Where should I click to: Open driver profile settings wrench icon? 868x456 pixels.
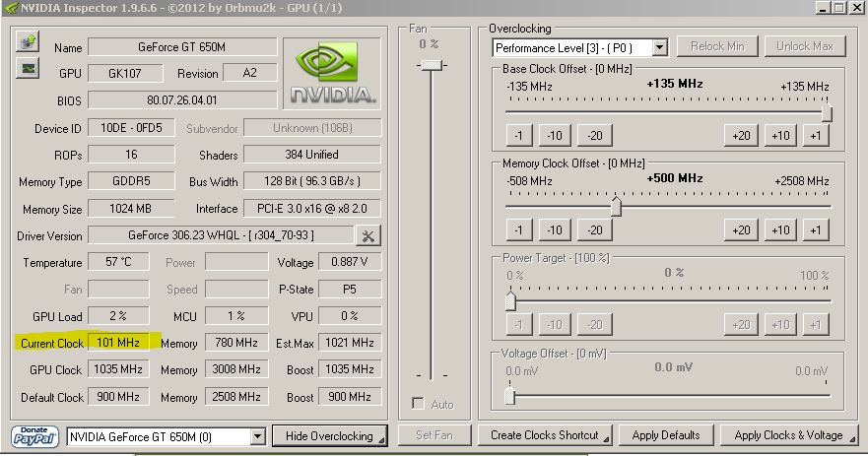click(367, 235)
